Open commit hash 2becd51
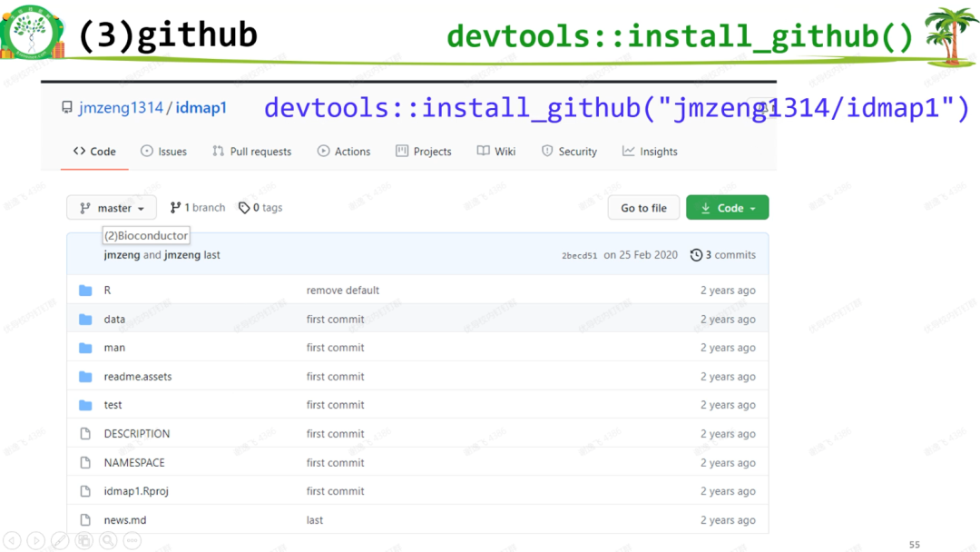980x552 pixels. [579, 255]
